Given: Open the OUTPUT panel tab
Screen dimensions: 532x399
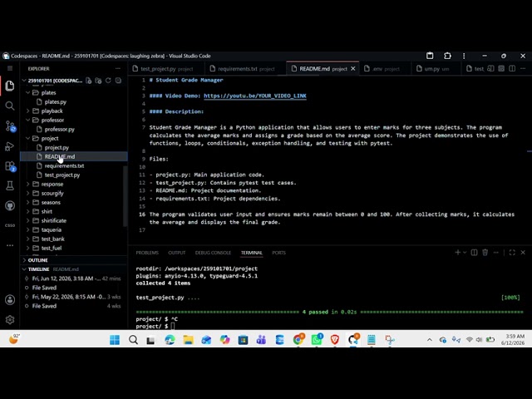Looking at the screenshot, I should 177,253.
